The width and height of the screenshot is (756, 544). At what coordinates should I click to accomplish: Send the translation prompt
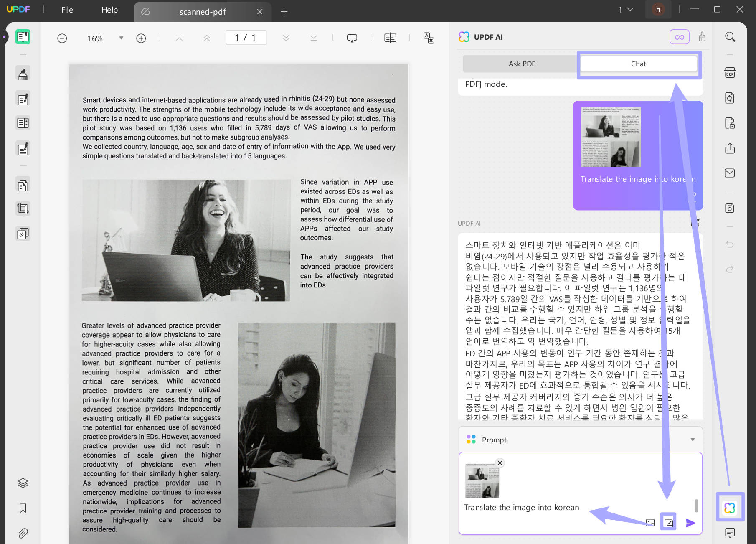click(x=691, y=523)
